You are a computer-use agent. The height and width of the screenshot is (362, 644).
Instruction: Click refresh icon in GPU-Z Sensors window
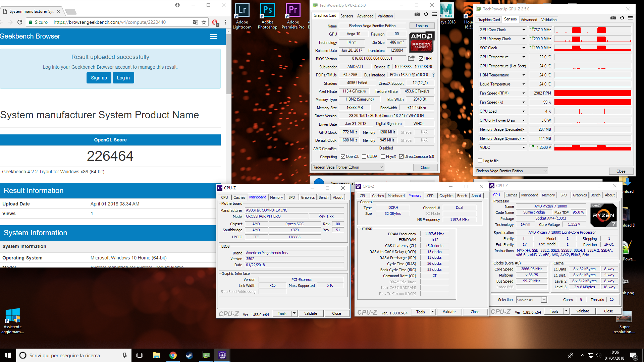coord(622,18)
